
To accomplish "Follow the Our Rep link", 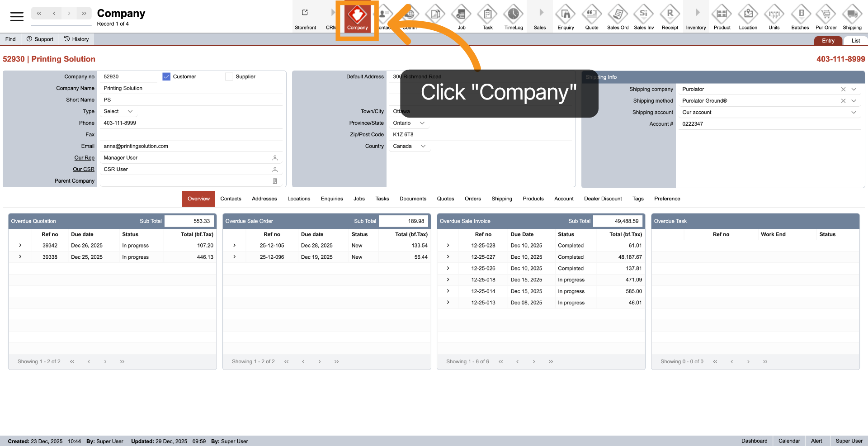I will pyautogui.click(x=85, y=158).
